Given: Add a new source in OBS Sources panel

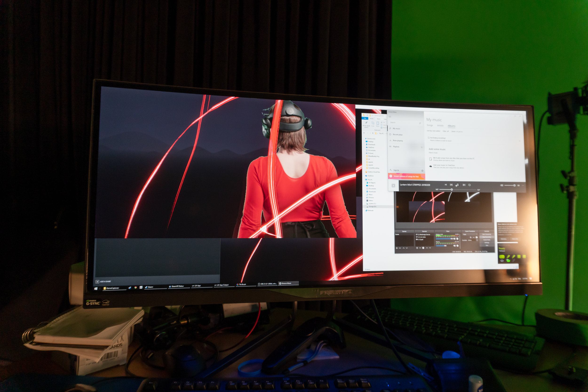Looking at the screenshot, I should 417,248.
